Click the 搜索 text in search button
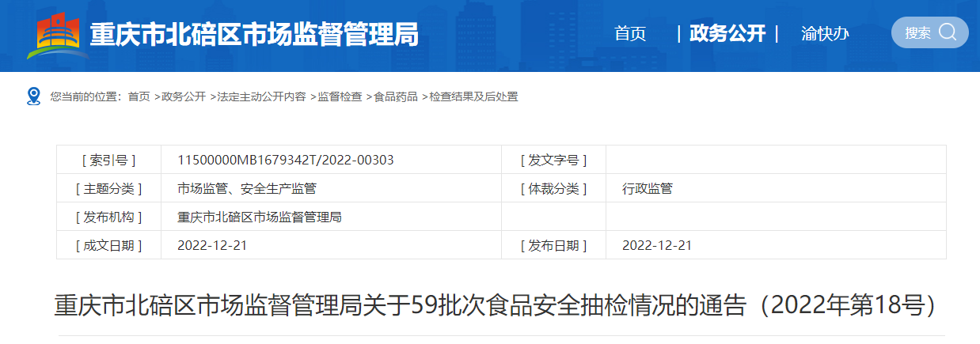This screenshot has width=980, height=344. pyautogui.click(x=917, y=33)
